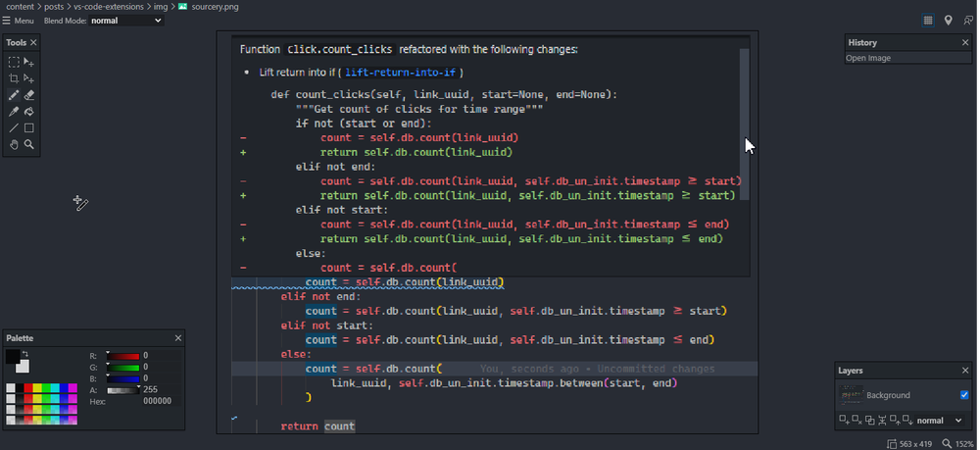Click the alpha value field showing 255
The height and width of the screenshot is (450, 980).
click(x=162, y=389)
